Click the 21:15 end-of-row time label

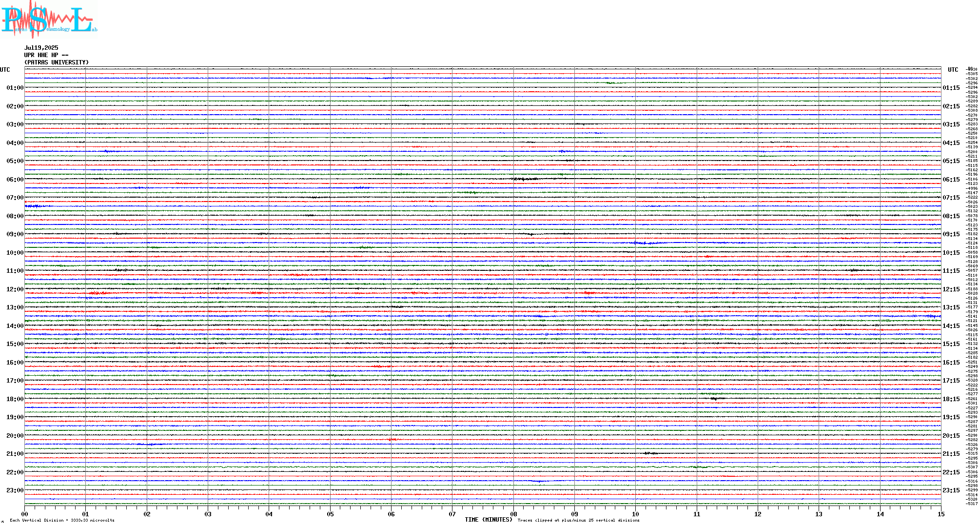tap(951, 454)
